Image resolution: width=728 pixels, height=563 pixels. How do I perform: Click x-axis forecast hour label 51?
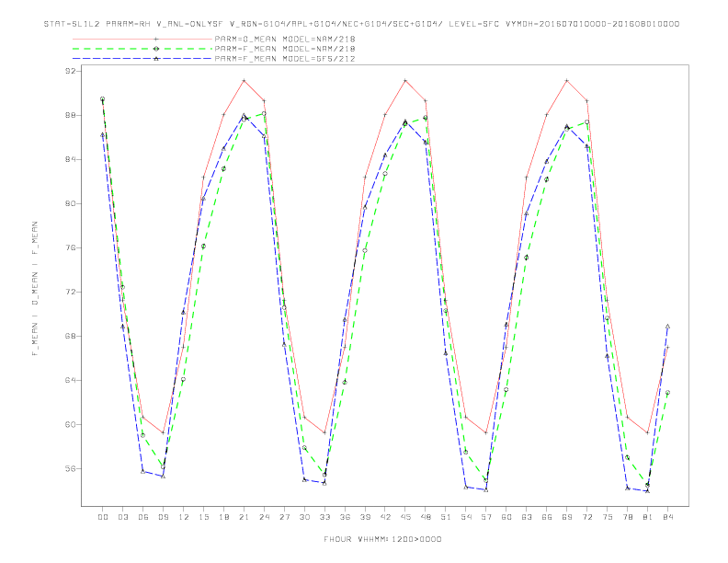click(x=446, y=517)
